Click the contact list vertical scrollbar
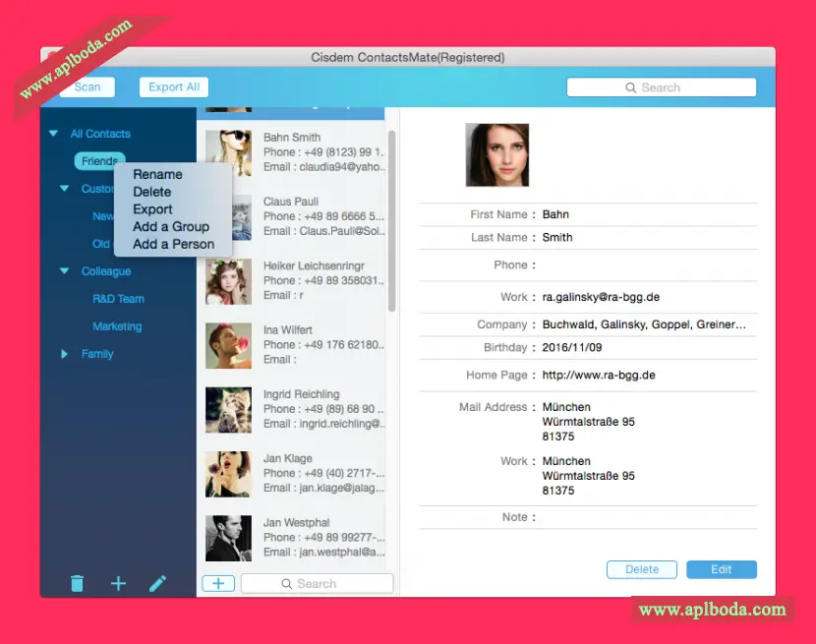Screen dimensions: 816x644 pos(392,221)
